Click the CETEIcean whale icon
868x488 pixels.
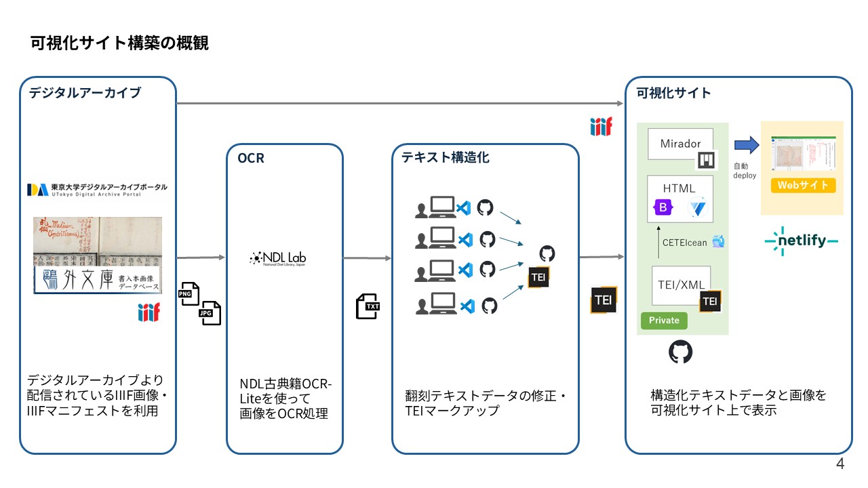point(719,241)
